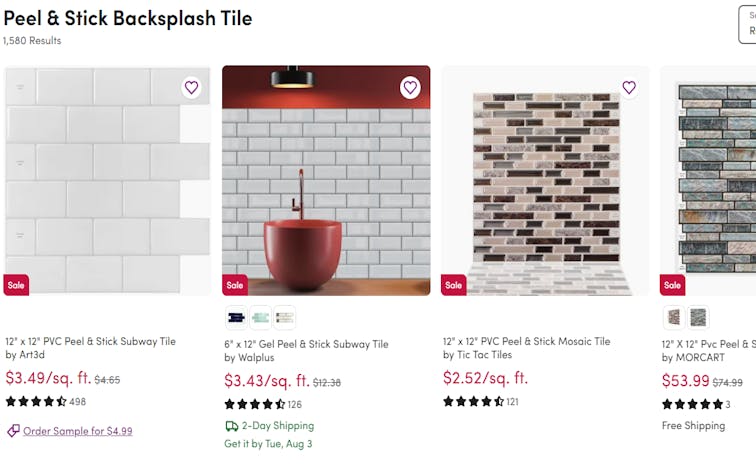Favorite the Art3d subway tile with heart
This screenshot has width=756, height=474.
[x=191, y=87]
